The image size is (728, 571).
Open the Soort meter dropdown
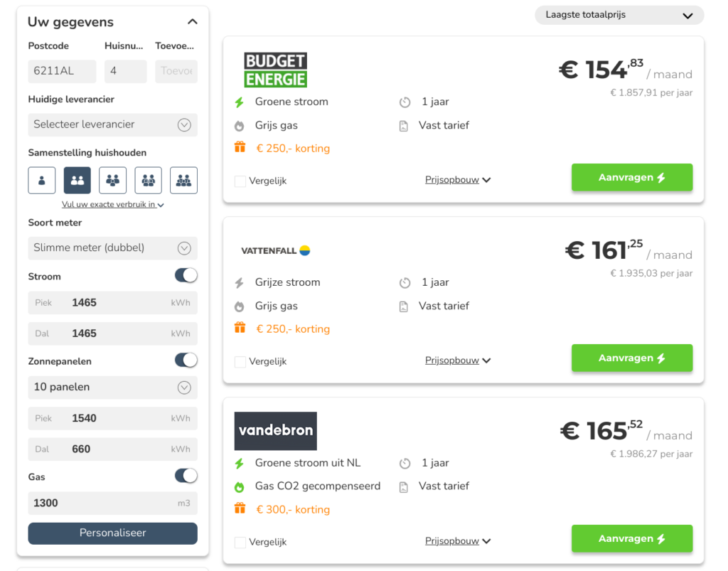coord(112,248)
